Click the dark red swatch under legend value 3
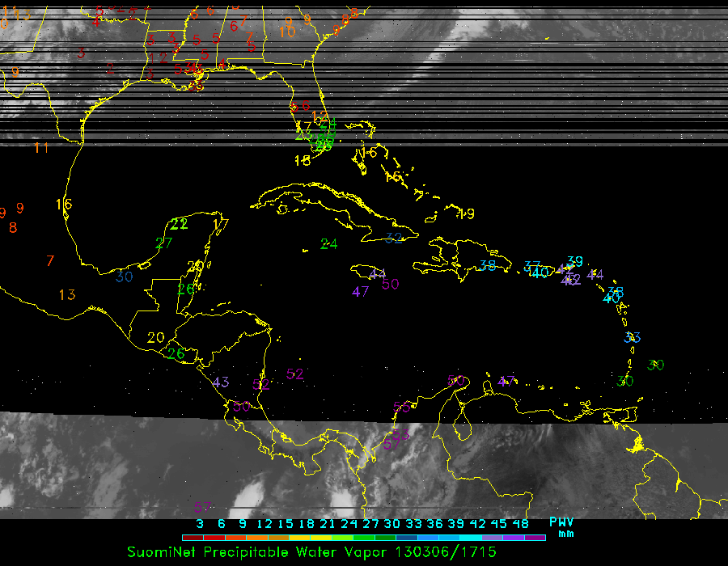This screenshot has height=566, width=728. pyautogui.click(x=193, y=537)
